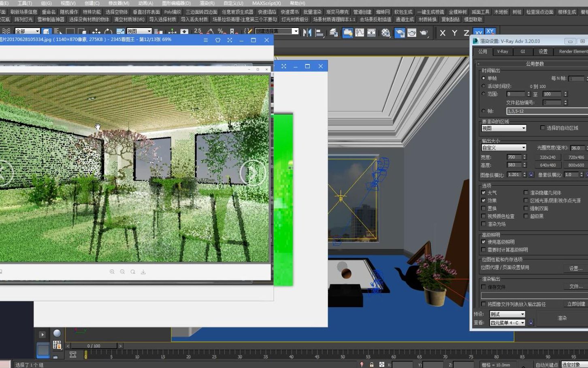
Task: Open the Curve Editor icon
Action: pos(360,32)
